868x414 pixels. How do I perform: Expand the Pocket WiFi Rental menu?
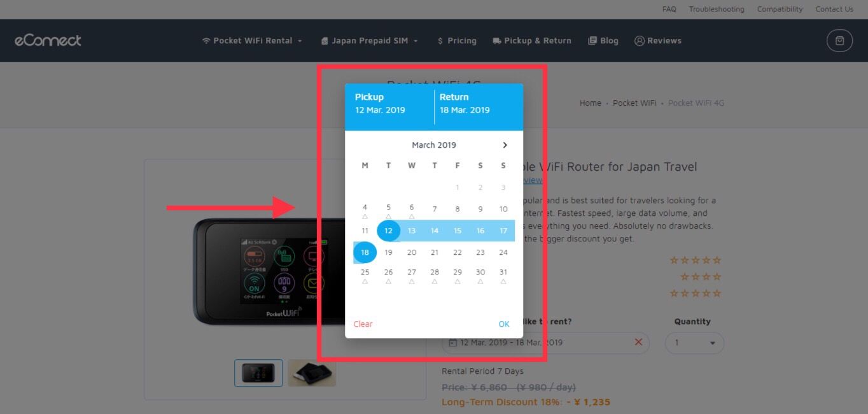(252, 41)
